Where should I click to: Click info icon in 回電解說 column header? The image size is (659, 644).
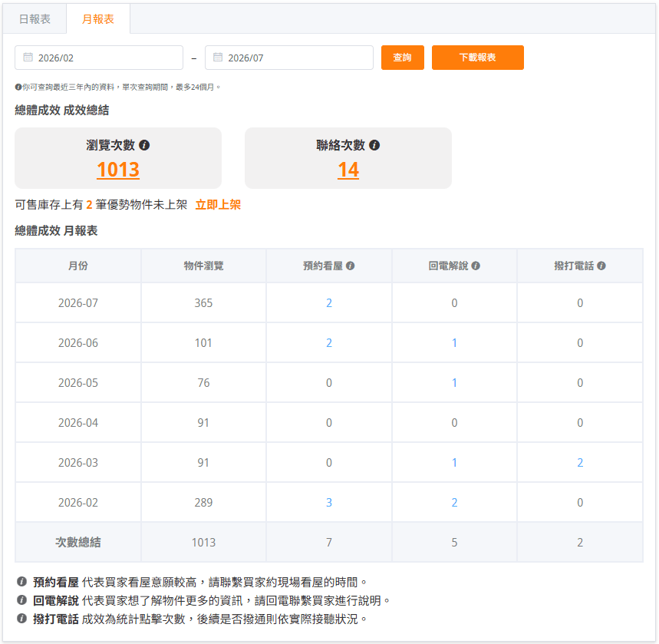coord(476,266)
